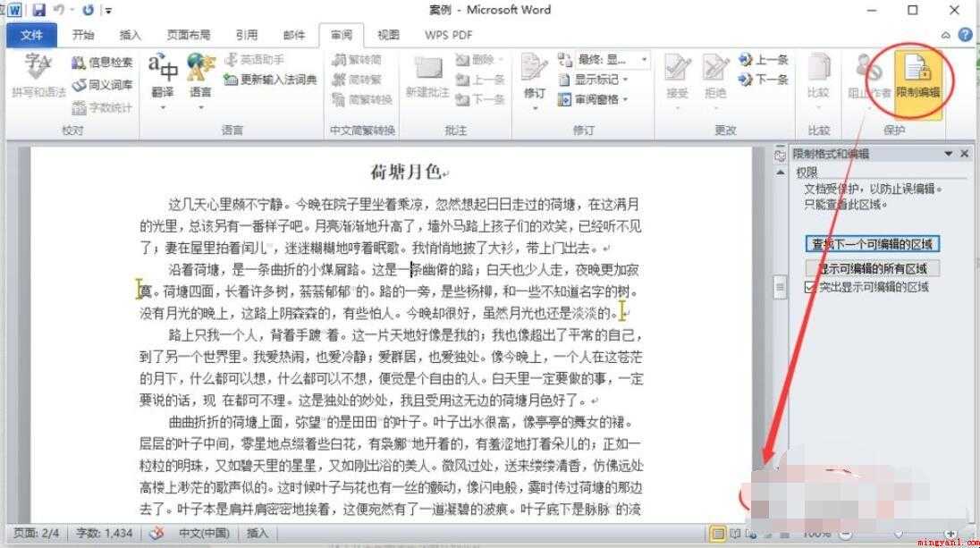Open the Customize Quick Access Toolbar arrow
Viewport: 980px width, 548px height.
coord(109,11)
